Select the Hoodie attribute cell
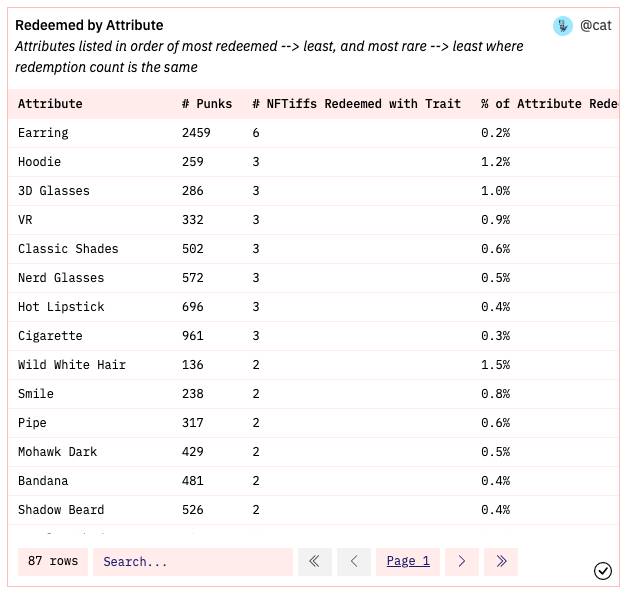 (40, 161)
